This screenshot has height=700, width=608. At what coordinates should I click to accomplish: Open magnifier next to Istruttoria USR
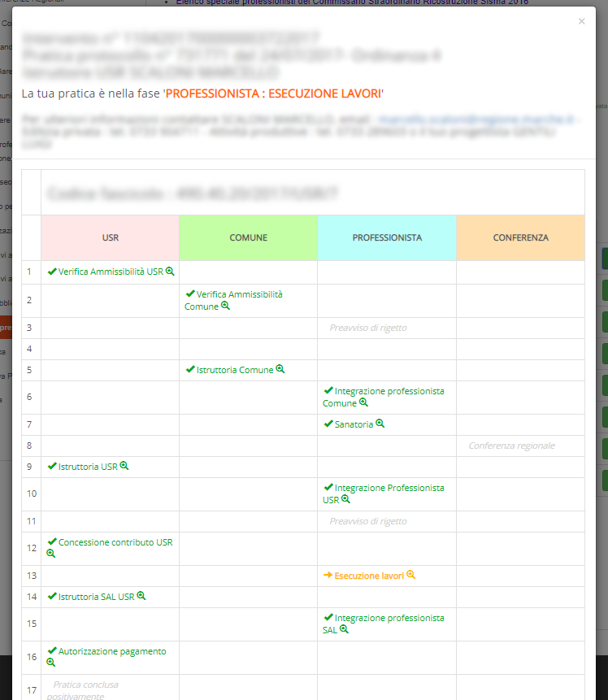tap(124, 466)
